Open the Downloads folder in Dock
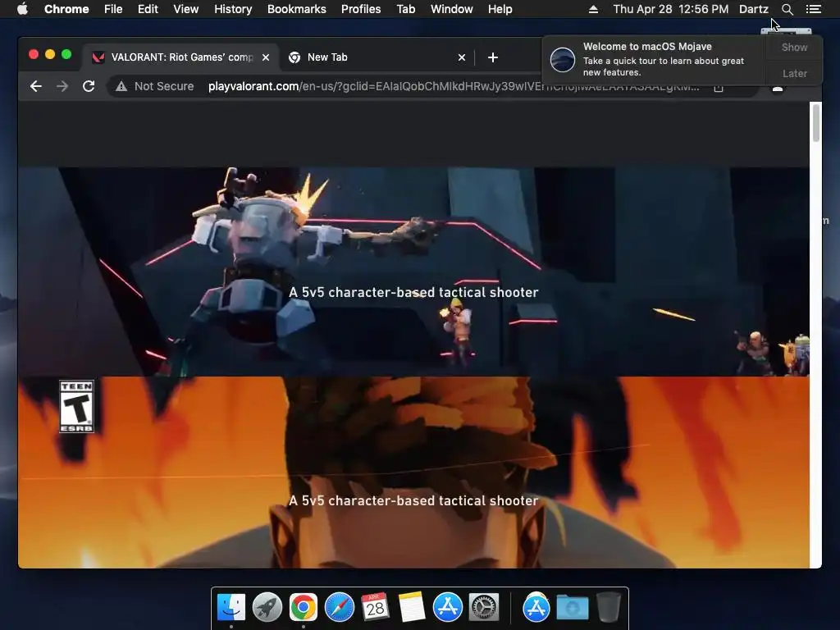This screenshot has width=840, height=630. click(x=572, y=607)
